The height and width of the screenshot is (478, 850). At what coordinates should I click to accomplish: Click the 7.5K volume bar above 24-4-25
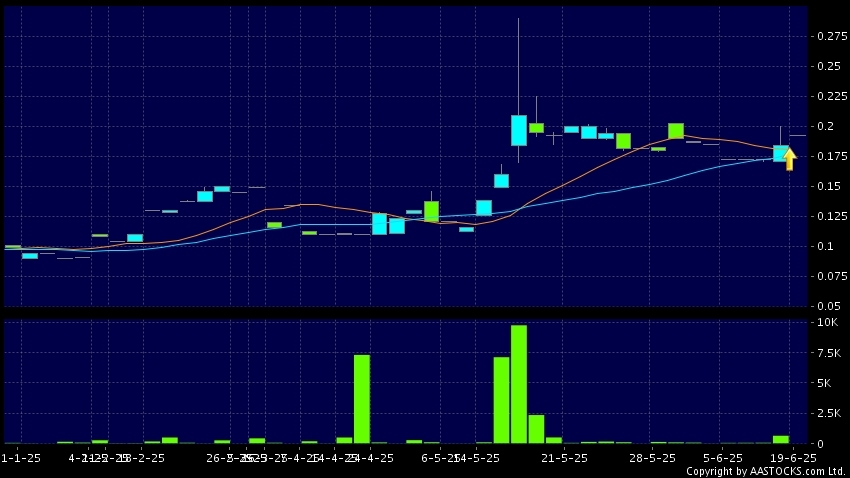click(x=362, y=399)
